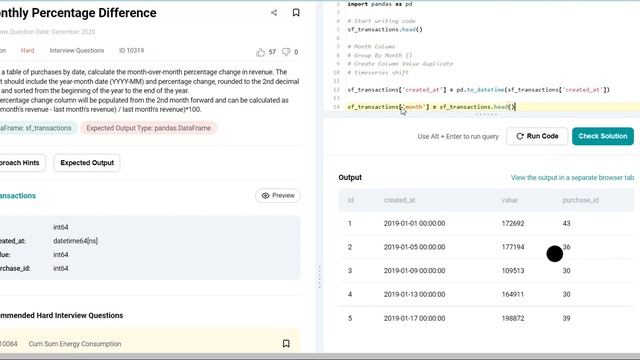Viewport: 640px width, 360px height.
Task: Click the value cell 164911
Action: tap(513, 294)
